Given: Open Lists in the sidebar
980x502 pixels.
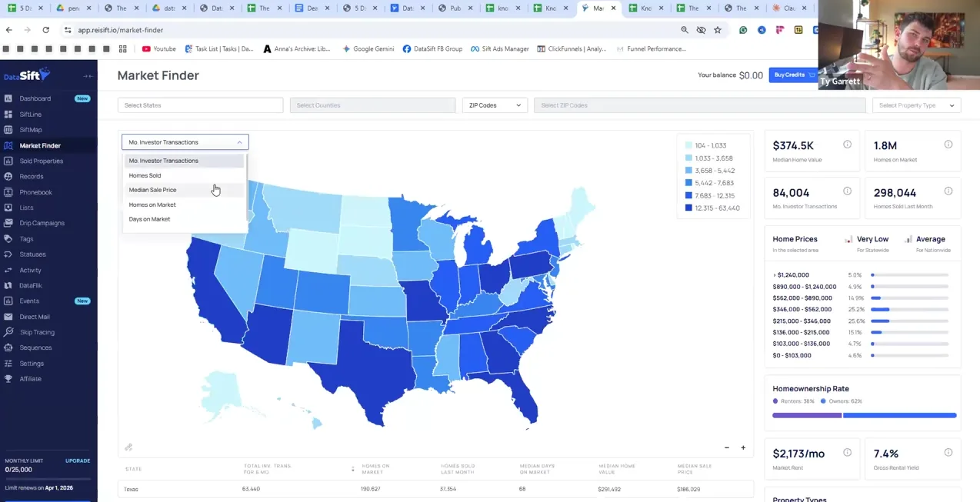Looking at the screenshot, I should click(x=27, y=208).
